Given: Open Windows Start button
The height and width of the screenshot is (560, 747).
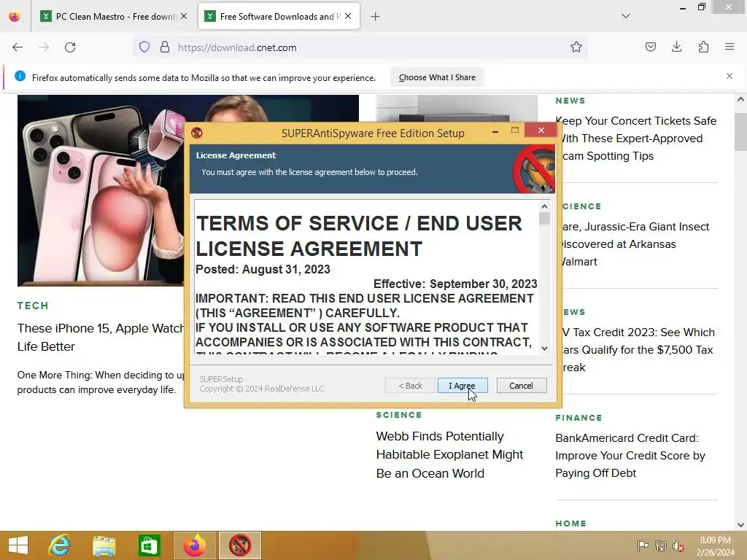Looking at the screenshot, I should click(x=18, y=545).
